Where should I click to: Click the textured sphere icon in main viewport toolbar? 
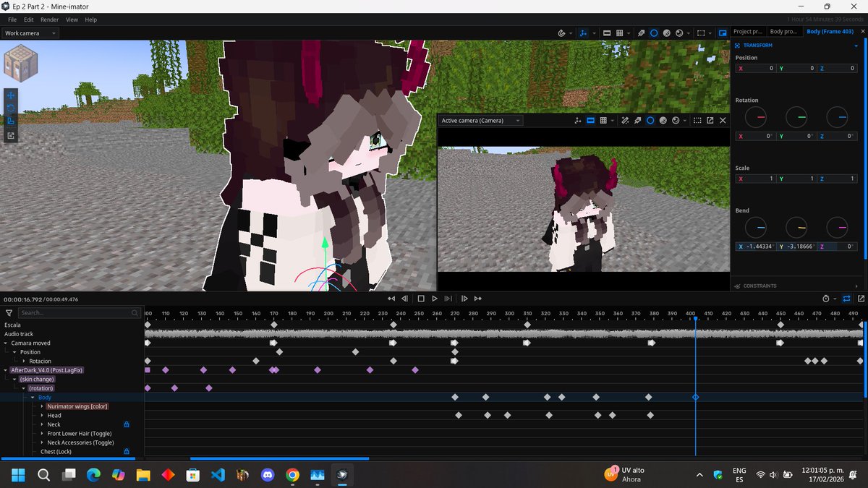pos(666,33)
